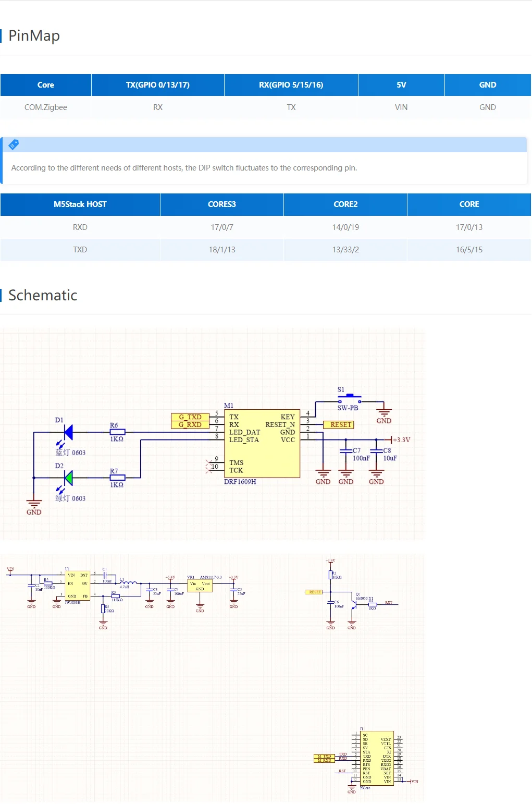Click the Q1 transistor in the reset circuit
Image resolution: width=532 pixels, height=804 pixels.
354,604
